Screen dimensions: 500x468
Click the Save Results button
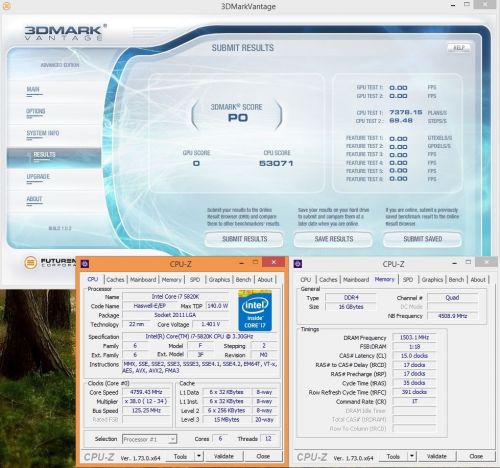click(334, 239)
